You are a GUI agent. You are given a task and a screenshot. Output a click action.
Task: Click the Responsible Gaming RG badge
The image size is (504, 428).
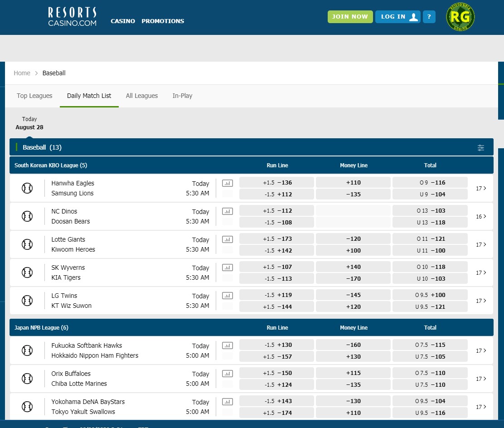click(x=460, y=17)
